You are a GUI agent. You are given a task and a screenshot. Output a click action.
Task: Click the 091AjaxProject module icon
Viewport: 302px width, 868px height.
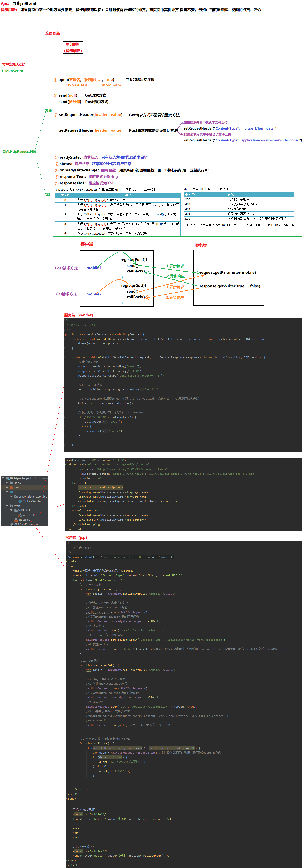[x=7, y=478]
